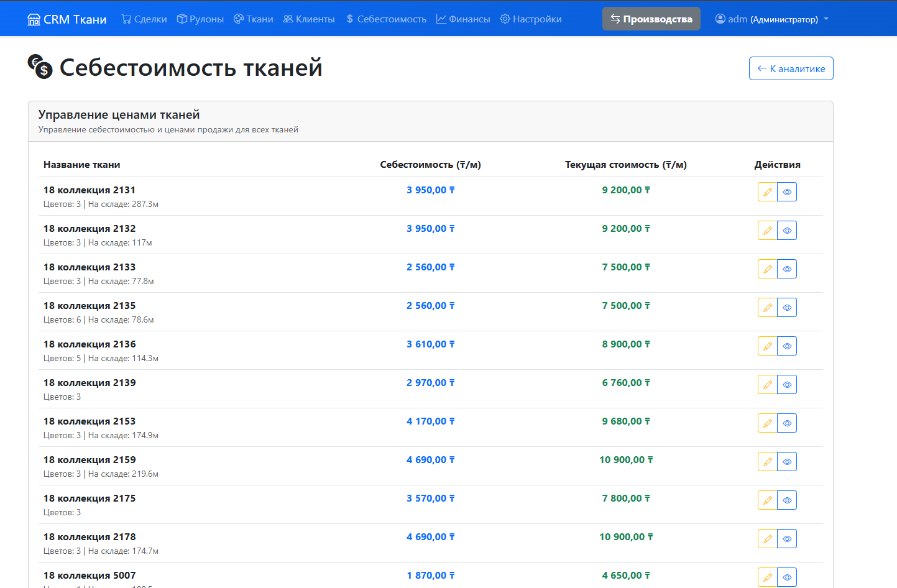The height and width of the screenshot is (588, 897).
Task: Click cost price 1 870,00 ₸
Action: coord(431,576)
